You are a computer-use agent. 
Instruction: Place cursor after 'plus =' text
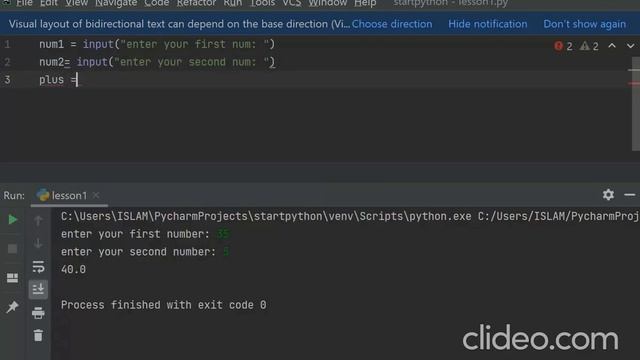pos(77,80)
